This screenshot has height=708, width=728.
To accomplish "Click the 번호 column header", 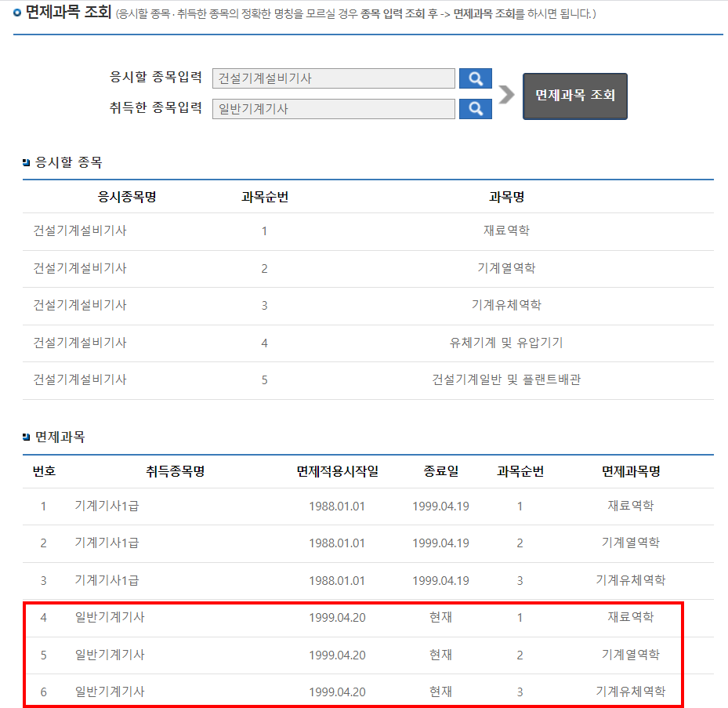I will pyautogui.click(x=44, y=471).
